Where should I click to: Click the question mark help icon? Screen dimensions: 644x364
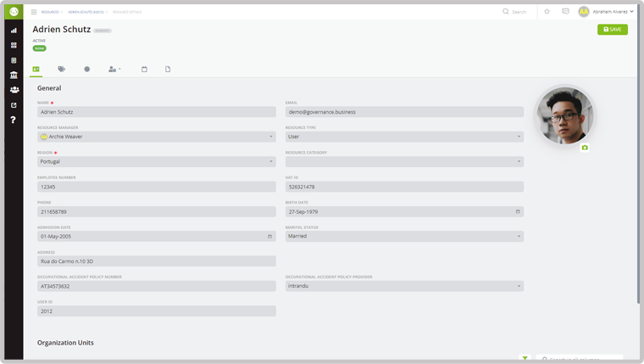click(14, 120)
